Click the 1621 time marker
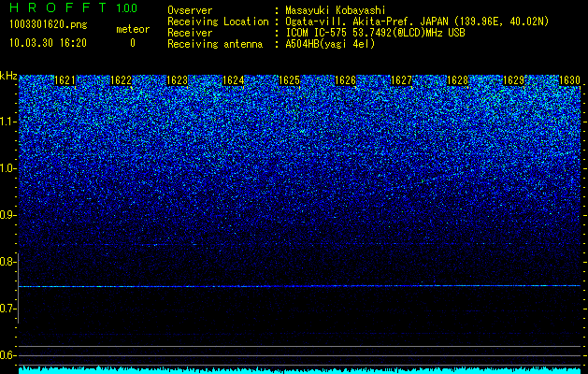588x374 pixels. 65,80
